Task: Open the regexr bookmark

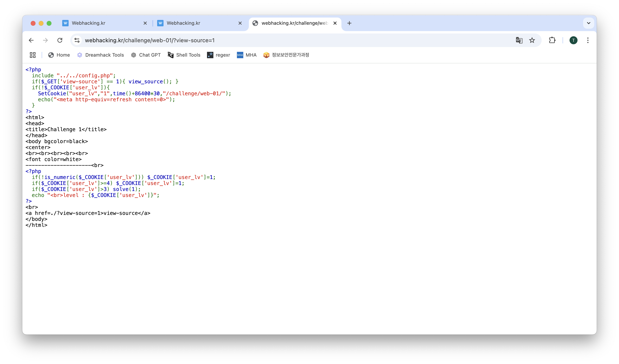Action: tap(219, 55)
